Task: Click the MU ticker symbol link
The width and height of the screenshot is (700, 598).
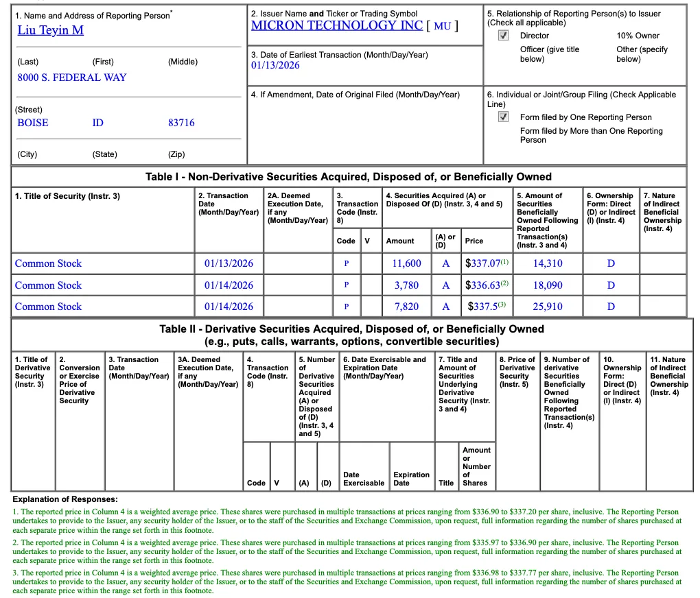Action: (443, 26)
